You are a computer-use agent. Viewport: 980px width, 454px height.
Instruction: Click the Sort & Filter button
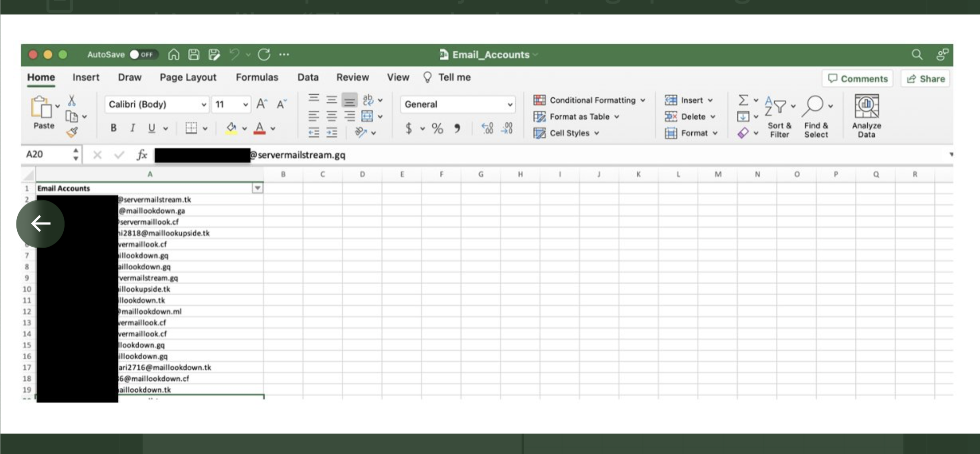click(x=779, y=117)
